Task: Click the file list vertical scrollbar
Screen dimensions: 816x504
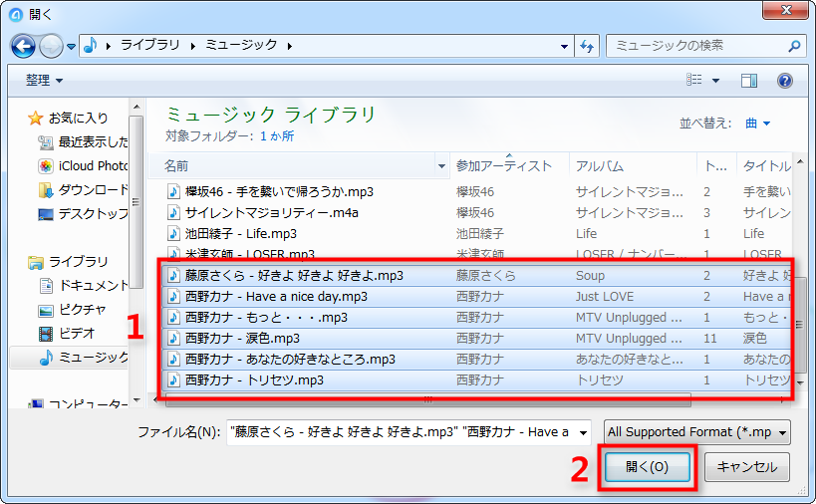Action: point(800,323)
